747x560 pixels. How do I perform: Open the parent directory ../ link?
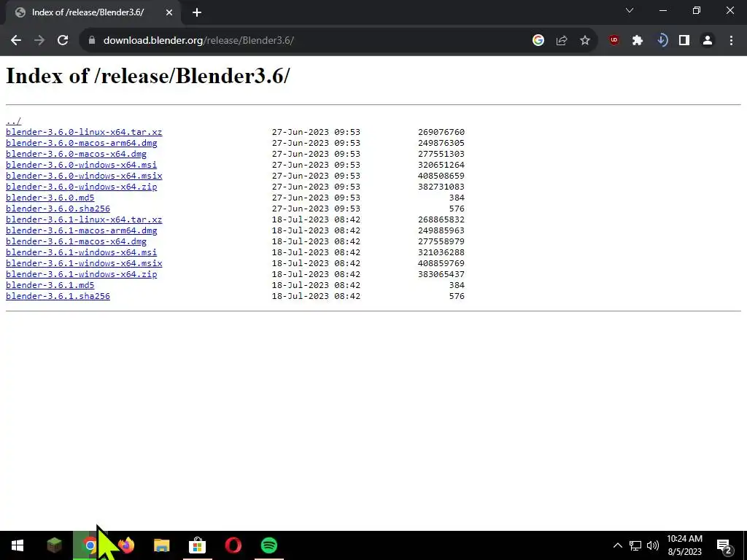(13, 121)
